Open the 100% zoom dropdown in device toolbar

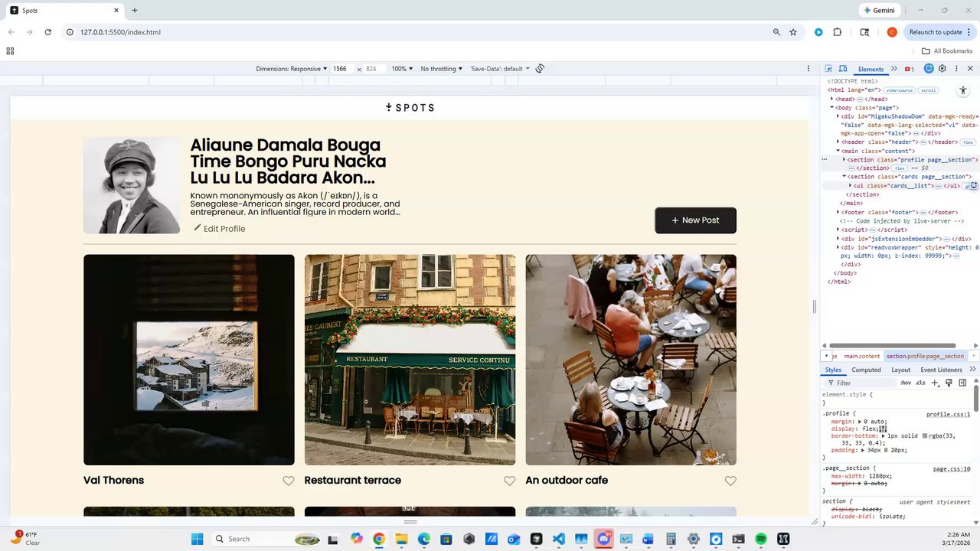402,69
